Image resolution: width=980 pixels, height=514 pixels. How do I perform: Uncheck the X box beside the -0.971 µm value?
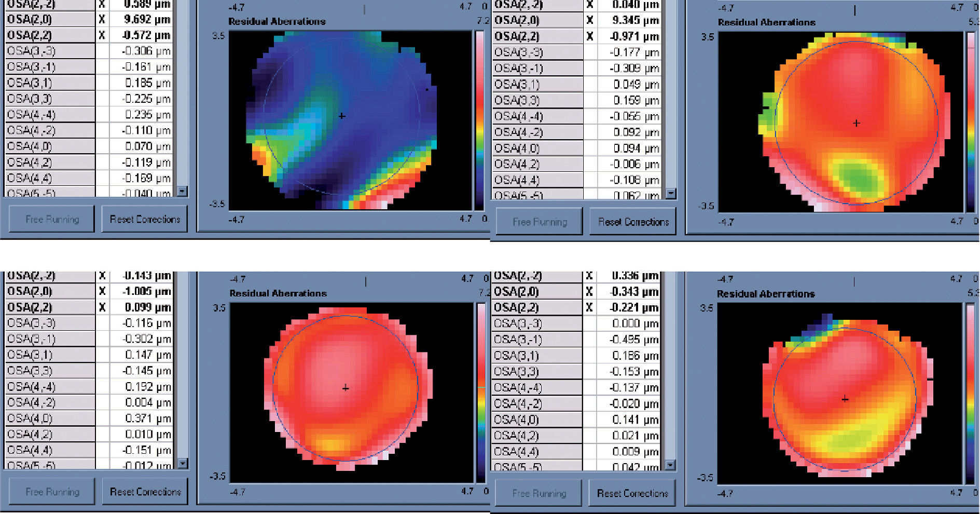[589, 36]
